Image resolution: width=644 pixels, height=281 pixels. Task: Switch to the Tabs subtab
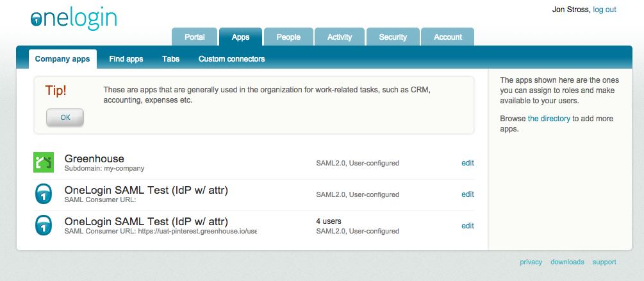point(171,59)
